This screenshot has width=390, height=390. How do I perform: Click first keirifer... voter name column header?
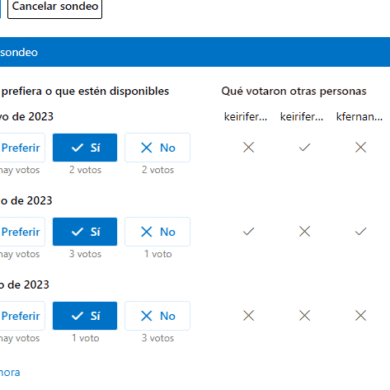coord(246,117)
